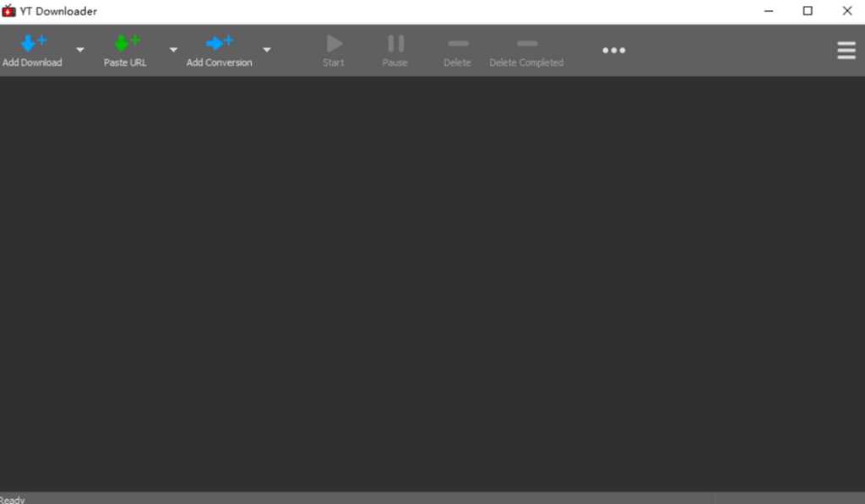Maximize the YT Downloader window
Image resolution: width=865 pixels, height=504 pixels.
pos(808,11)
